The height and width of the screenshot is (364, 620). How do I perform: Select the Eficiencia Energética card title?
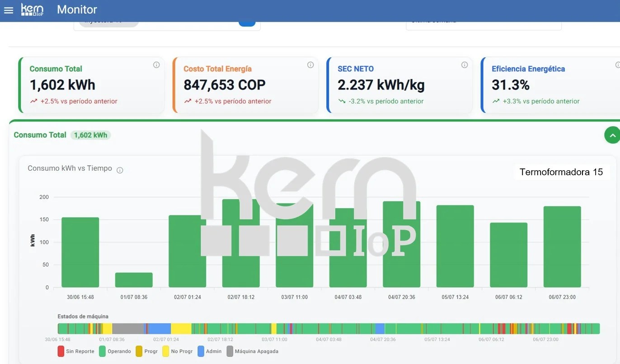[x=528, y=69]
